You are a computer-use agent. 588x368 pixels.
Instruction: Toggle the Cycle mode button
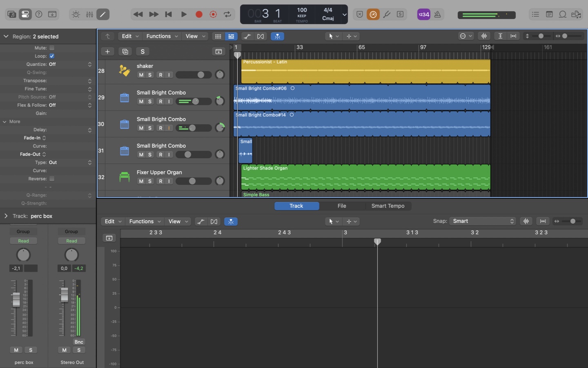pyautogui.click(x=227, y=14)
